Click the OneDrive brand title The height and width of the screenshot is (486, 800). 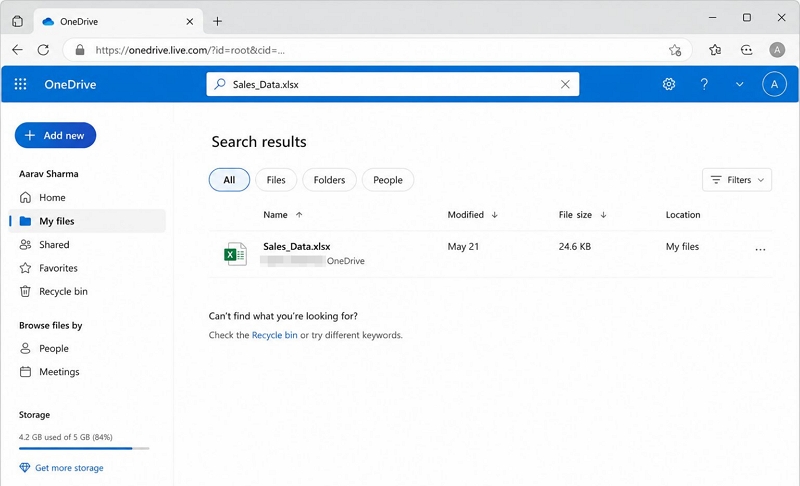tap(70, 84)
